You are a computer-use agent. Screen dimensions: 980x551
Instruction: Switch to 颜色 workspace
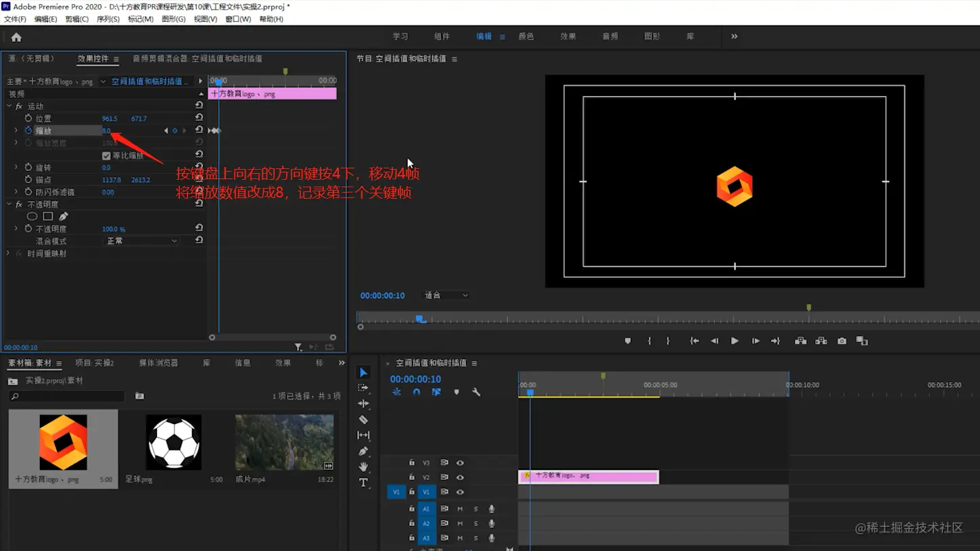[526, 37]
